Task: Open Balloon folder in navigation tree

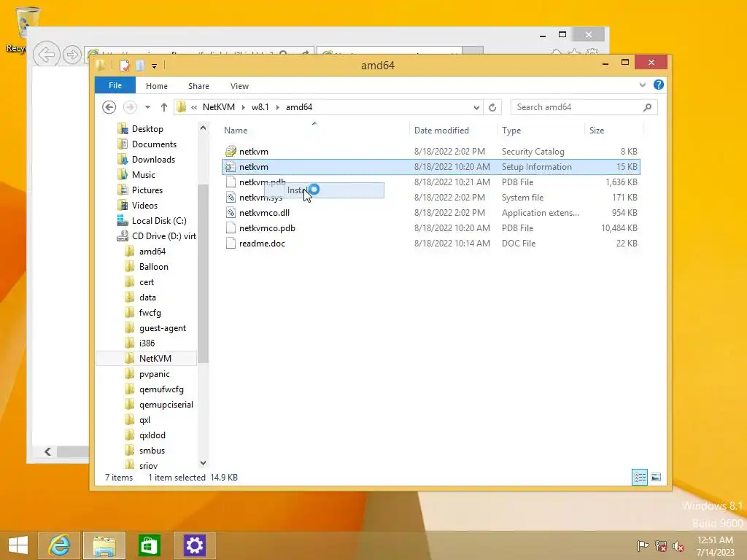Action: point(153,267)
